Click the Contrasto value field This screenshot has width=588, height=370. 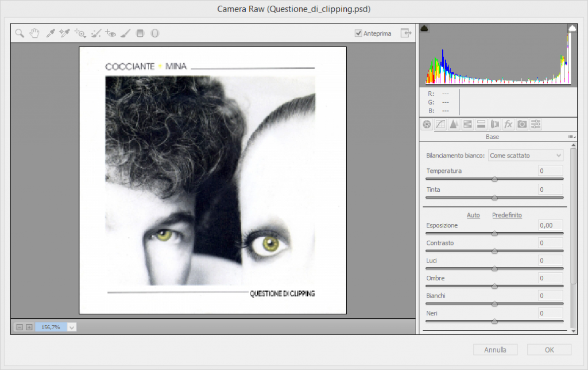(x=551, y=243)
